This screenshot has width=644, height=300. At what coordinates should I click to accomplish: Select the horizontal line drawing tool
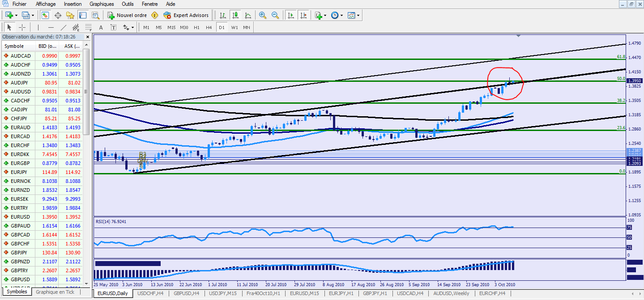(x=51, y=27)
